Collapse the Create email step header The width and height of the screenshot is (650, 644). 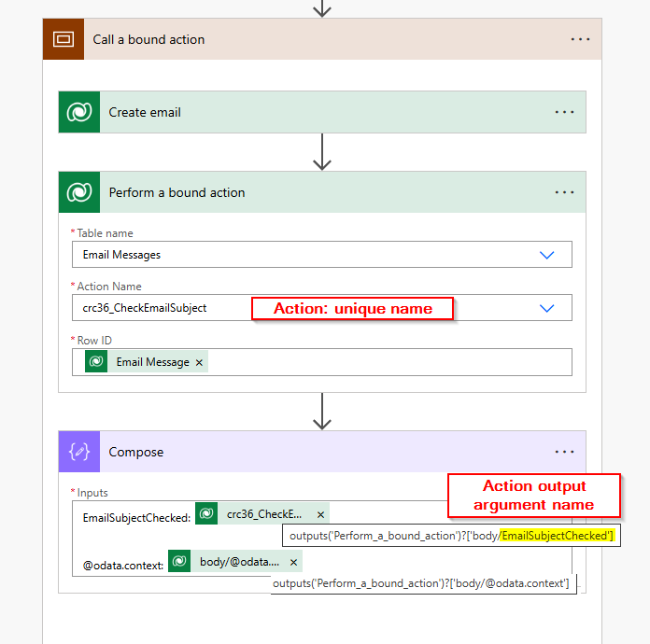point(327,112)
